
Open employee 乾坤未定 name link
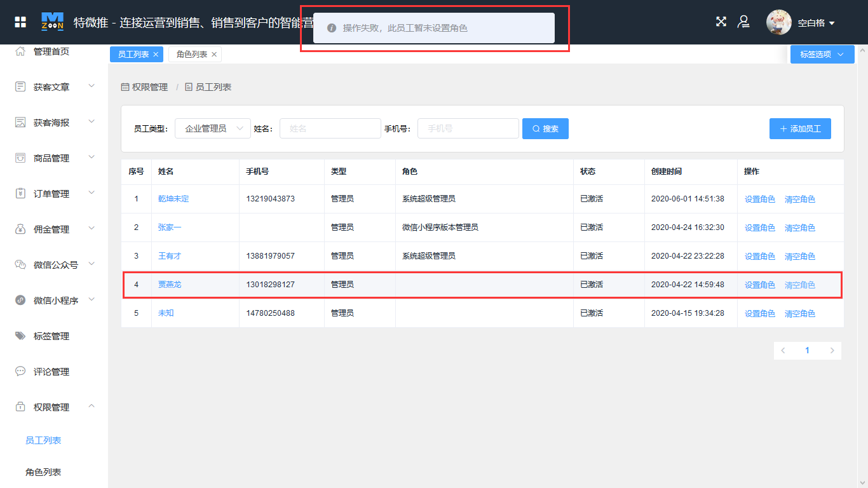[x=173, y=199]
